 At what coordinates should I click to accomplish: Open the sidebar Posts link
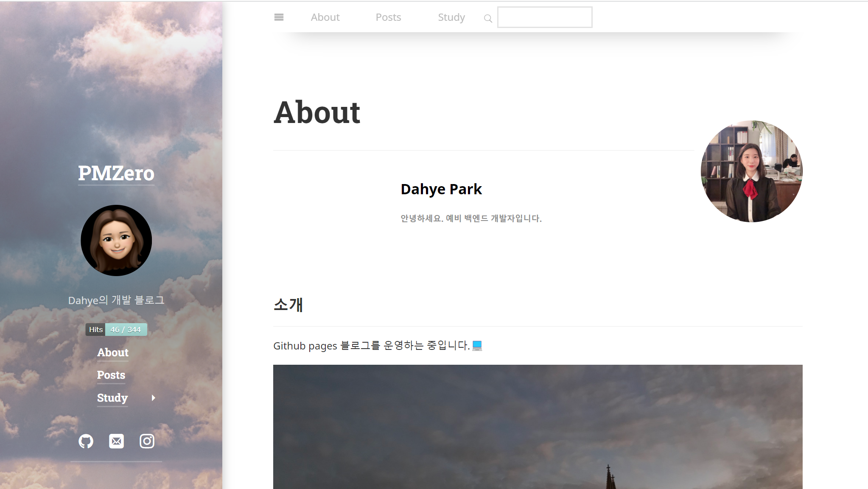[x=111, y=375]
